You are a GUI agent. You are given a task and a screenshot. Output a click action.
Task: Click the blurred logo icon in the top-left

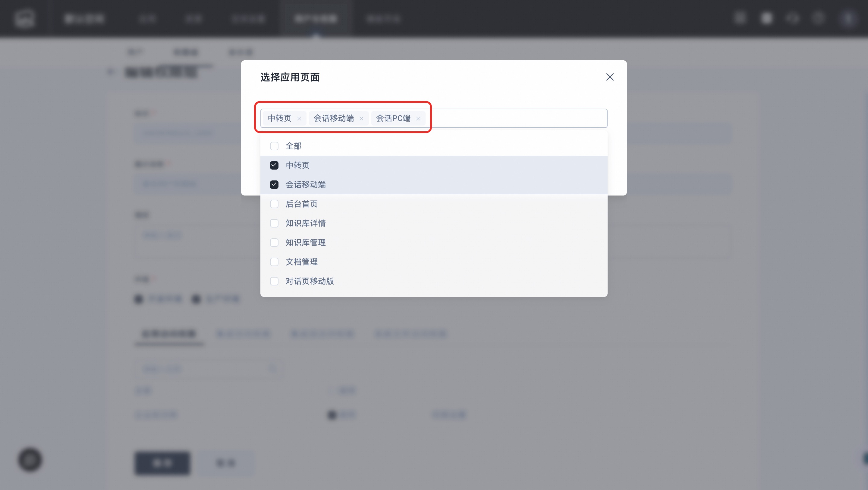click(25, 18)
